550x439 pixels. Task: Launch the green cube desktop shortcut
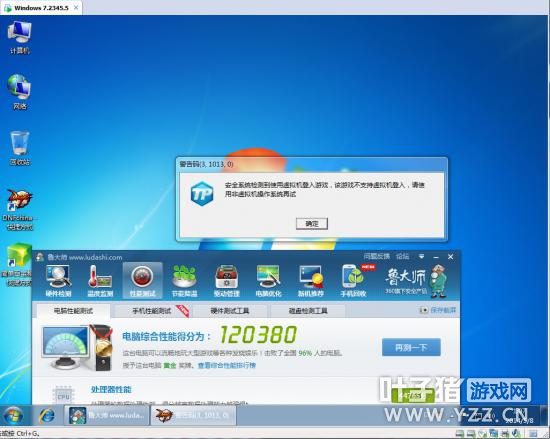[x=18, y=264]
